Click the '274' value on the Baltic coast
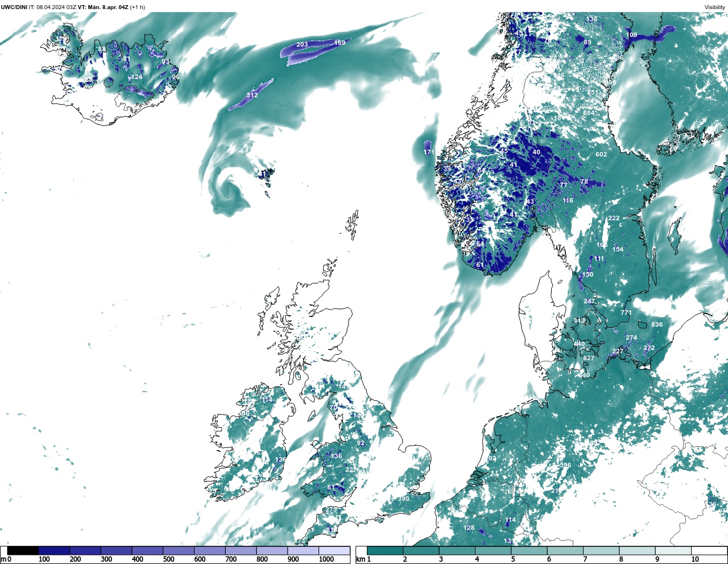728x564 pixels. tap(631, 337)
